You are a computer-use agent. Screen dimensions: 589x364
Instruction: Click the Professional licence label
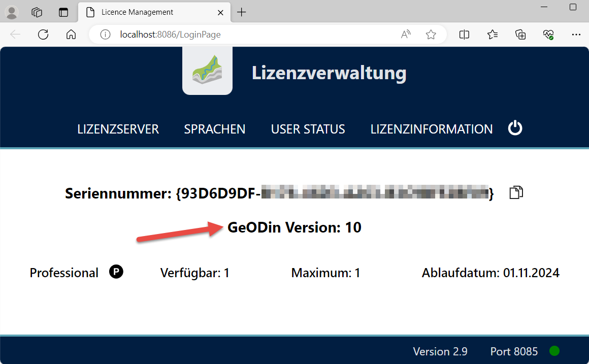point(64,273)
